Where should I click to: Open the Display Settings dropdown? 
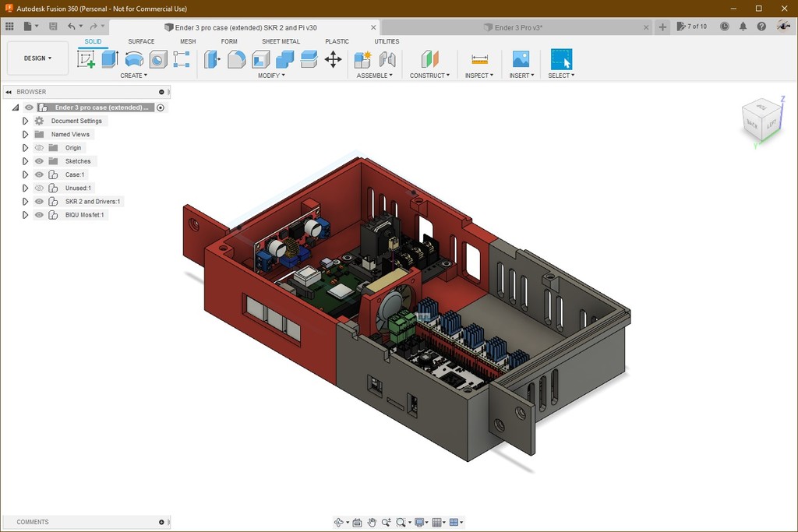[x=422, y=523]
